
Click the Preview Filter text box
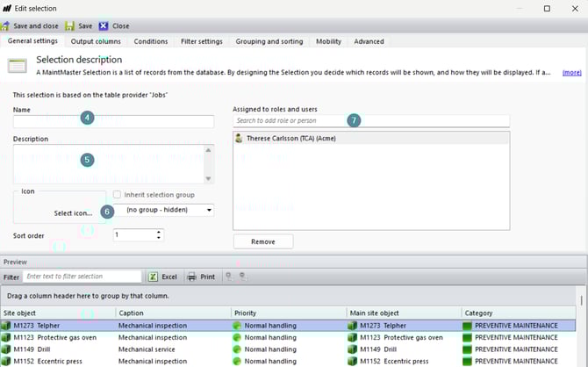tap(82, 277)
